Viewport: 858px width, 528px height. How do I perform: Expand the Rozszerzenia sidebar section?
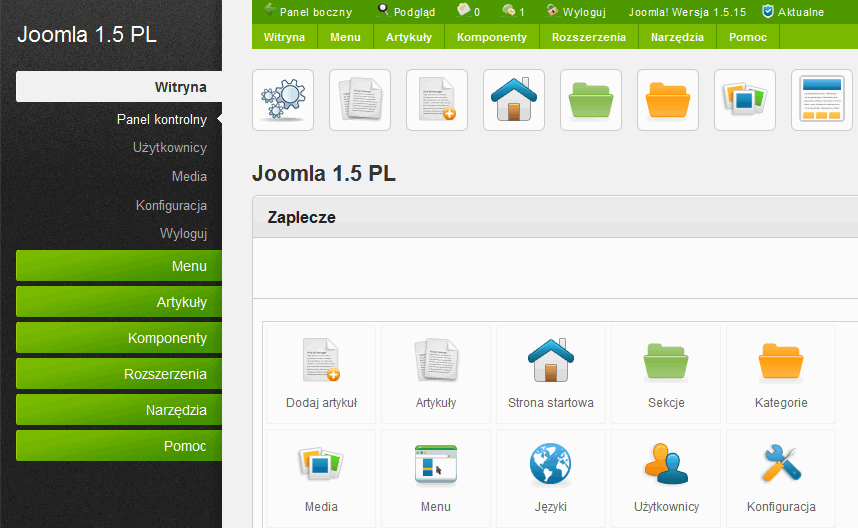pos(119,374)
